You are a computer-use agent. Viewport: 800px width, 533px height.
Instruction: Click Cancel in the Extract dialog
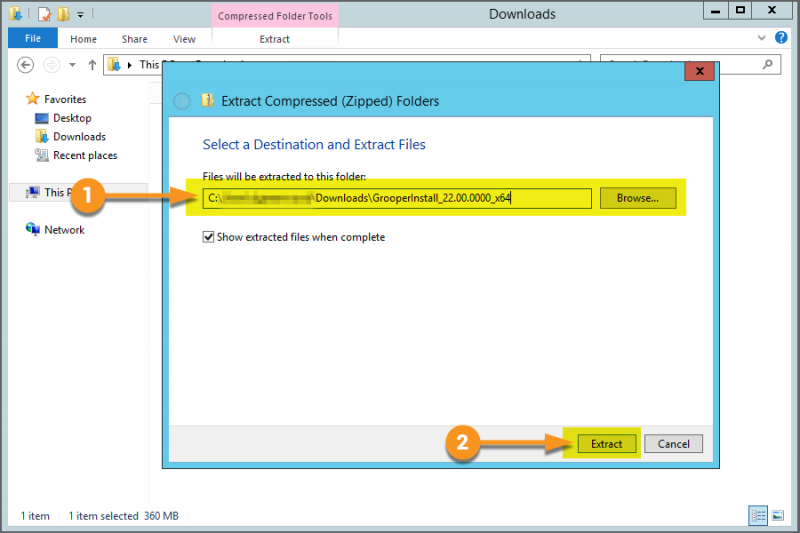[x=673, y=444]
